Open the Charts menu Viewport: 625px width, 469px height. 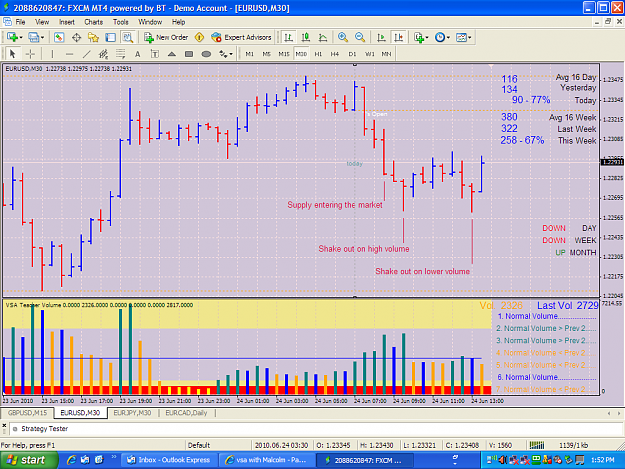click(94, 22)
